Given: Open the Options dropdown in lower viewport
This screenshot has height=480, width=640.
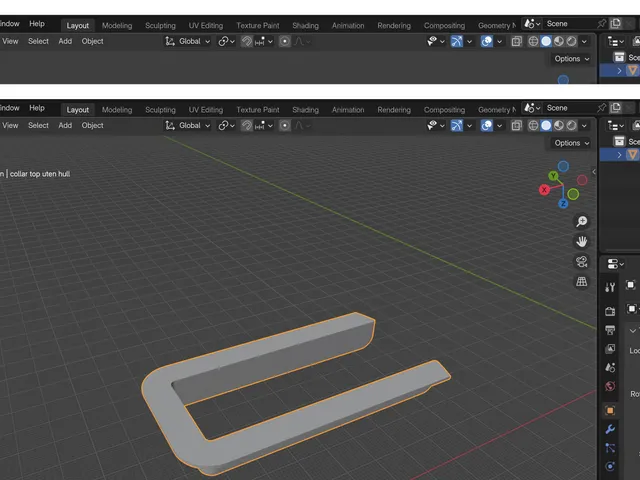Looking at the screenshot, I should [572, 143].
